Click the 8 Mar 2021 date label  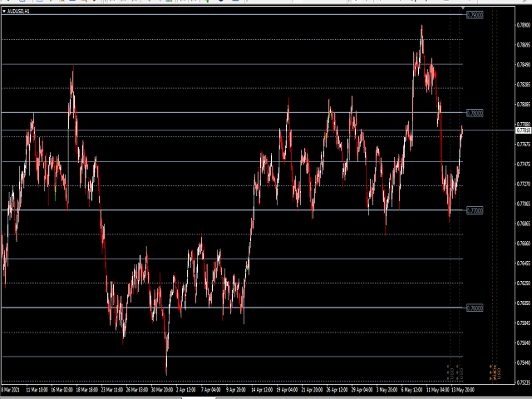click(11, 390)
